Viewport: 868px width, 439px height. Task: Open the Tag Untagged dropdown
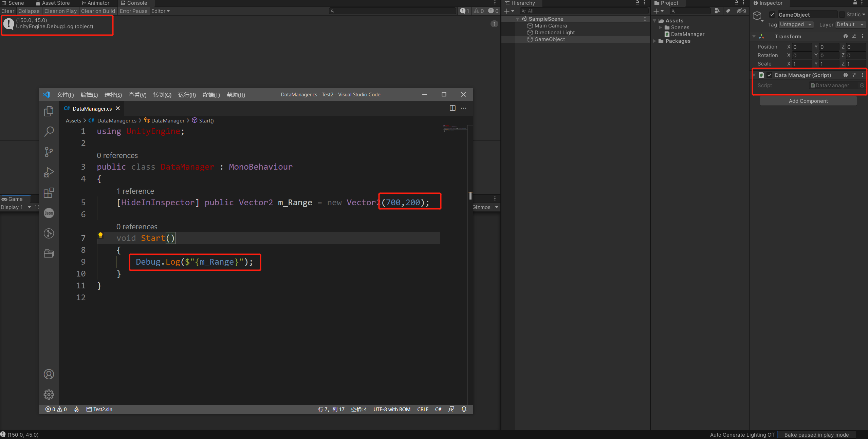click(x=796, y=24)
